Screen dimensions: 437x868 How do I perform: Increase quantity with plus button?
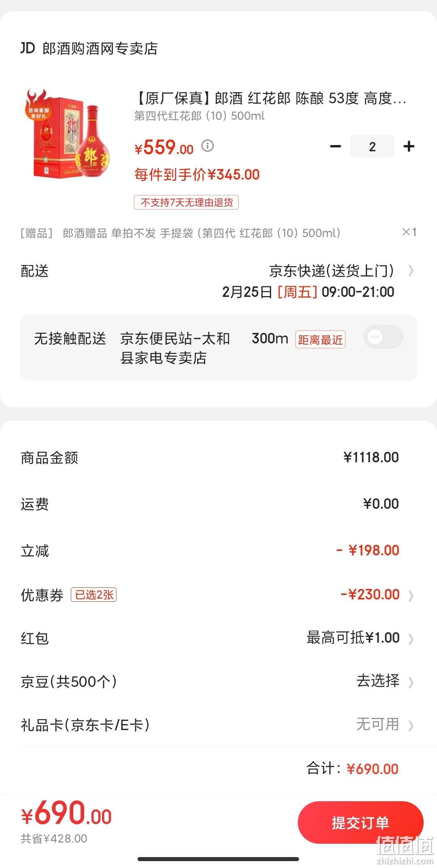(x=409, y=146)
